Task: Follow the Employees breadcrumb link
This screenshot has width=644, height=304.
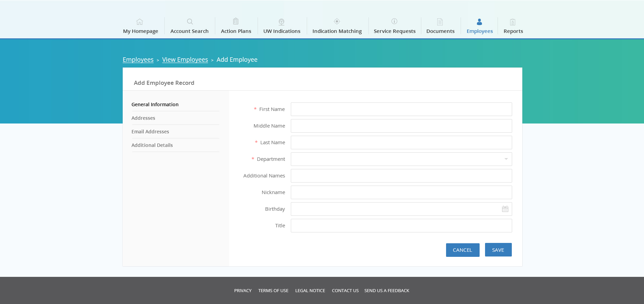Action: click(x=138, y=60)
